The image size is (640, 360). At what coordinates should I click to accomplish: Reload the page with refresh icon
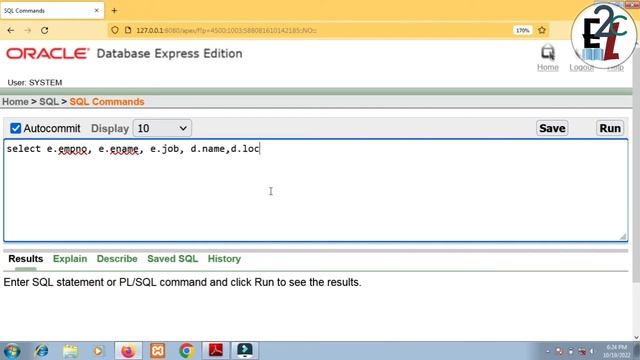click(x=44, y=30)
